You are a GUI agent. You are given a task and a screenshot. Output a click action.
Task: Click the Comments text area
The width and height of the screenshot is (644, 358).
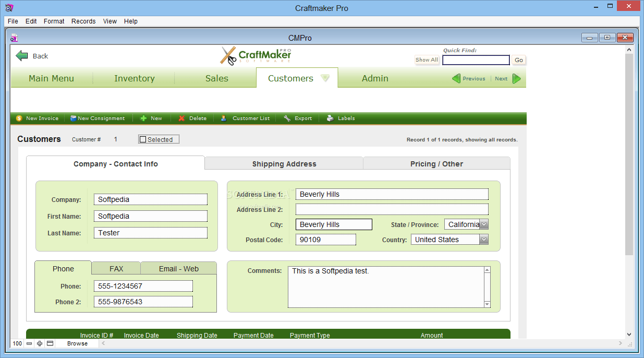point(386,287)
